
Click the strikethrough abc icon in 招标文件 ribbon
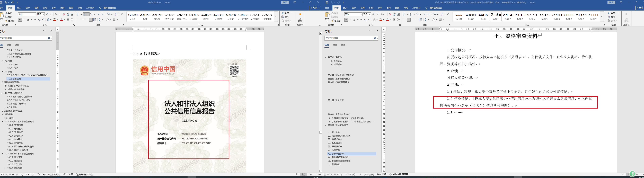click(x=361, y=20)
